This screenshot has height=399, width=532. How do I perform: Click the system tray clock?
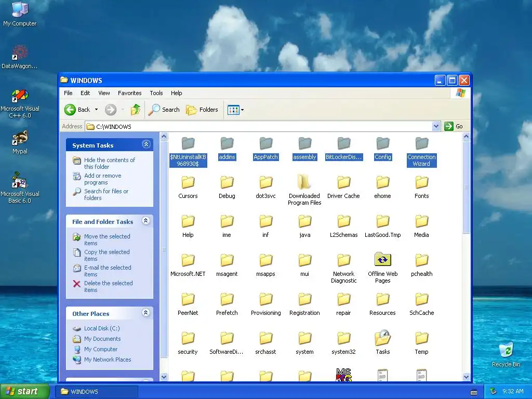point(513,391)
